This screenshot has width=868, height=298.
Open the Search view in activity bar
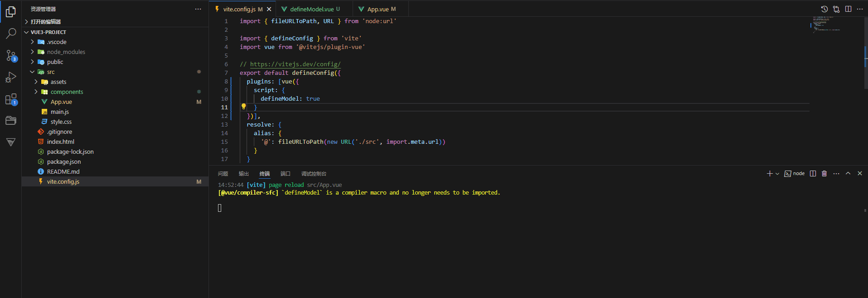point(11,34)
